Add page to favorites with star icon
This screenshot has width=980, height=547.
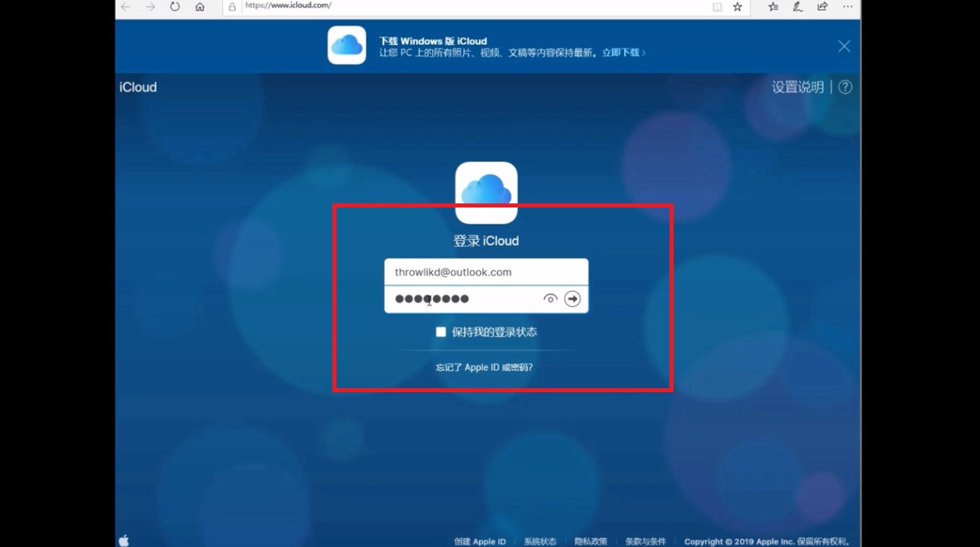pos(738,6)
